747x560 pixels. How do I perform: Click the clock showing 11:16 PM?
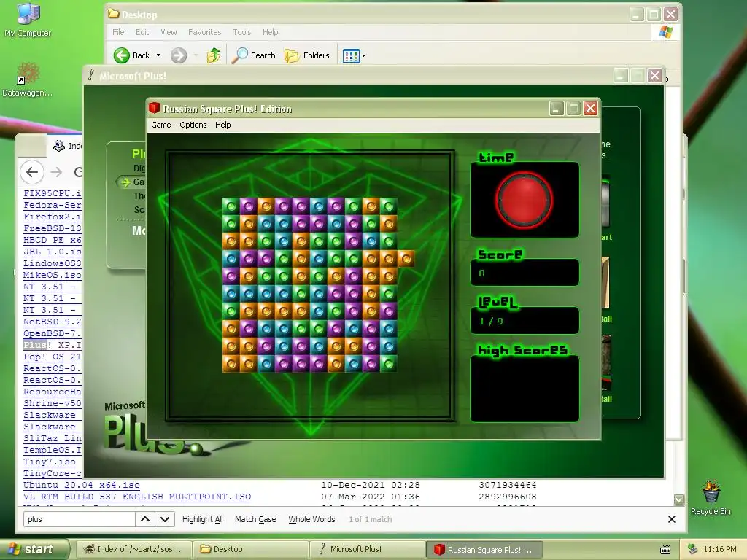(720, 549)
